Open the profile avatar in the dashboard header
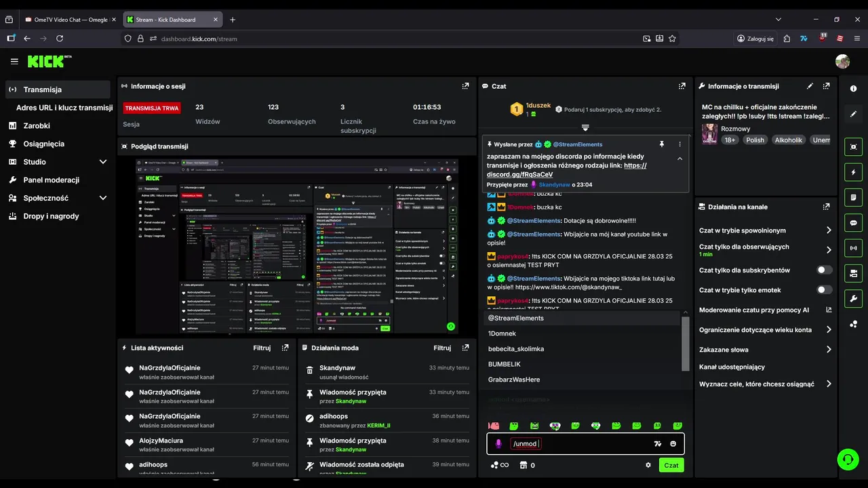The image size is (868, 488). 842,62
